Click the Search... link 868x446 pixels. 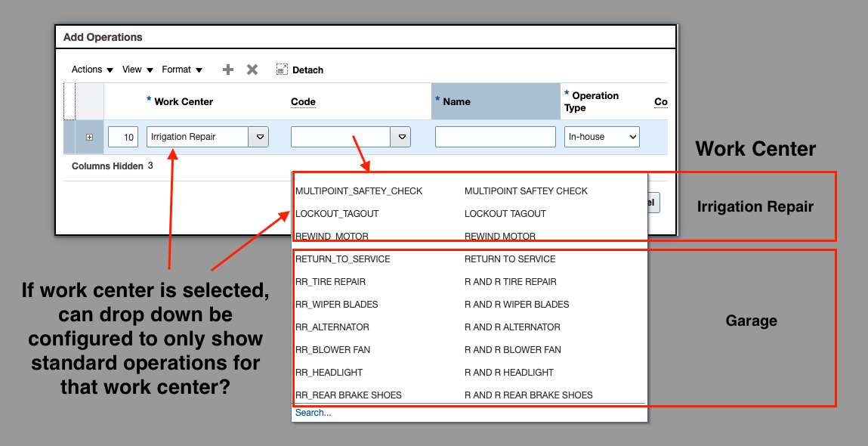point(313,412)
